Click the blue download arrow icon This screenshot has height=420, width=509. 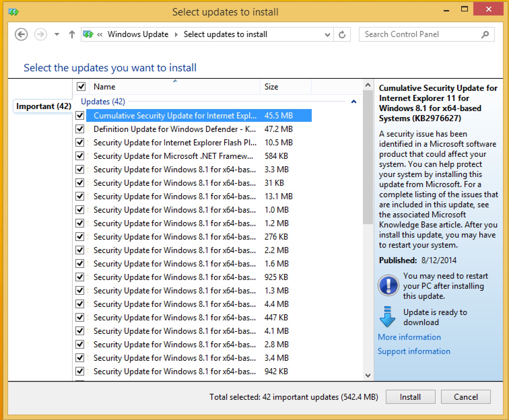(x=387, y=317)
